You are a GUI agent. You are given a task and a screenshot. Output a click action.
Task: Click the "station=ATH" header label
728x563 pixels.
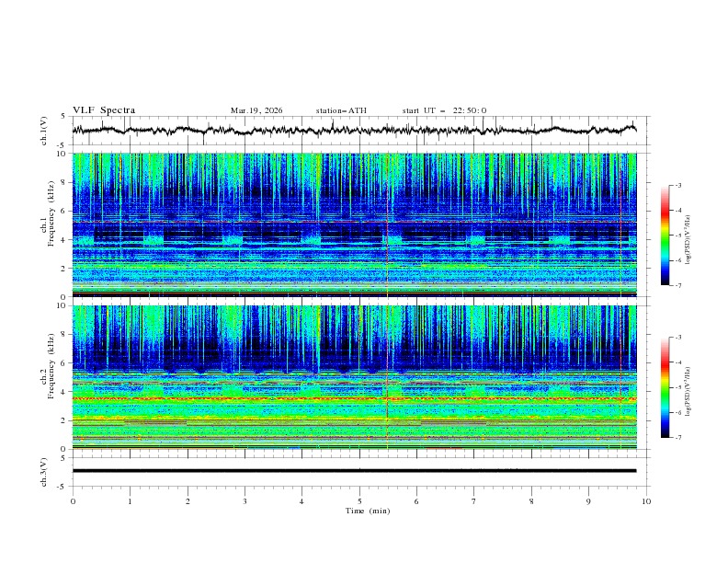[341, 110]
